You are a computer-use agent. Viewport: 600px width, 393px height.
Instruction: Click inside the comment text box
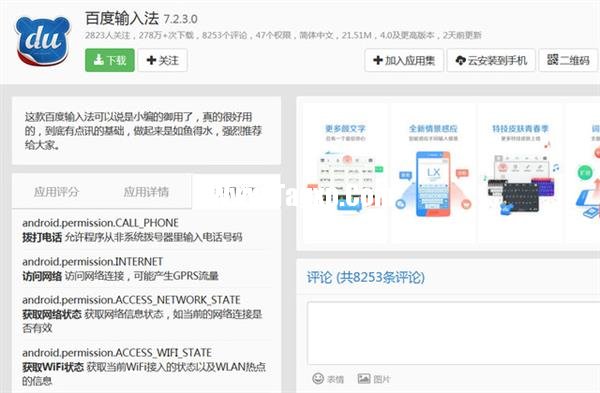tap(453, 333)
